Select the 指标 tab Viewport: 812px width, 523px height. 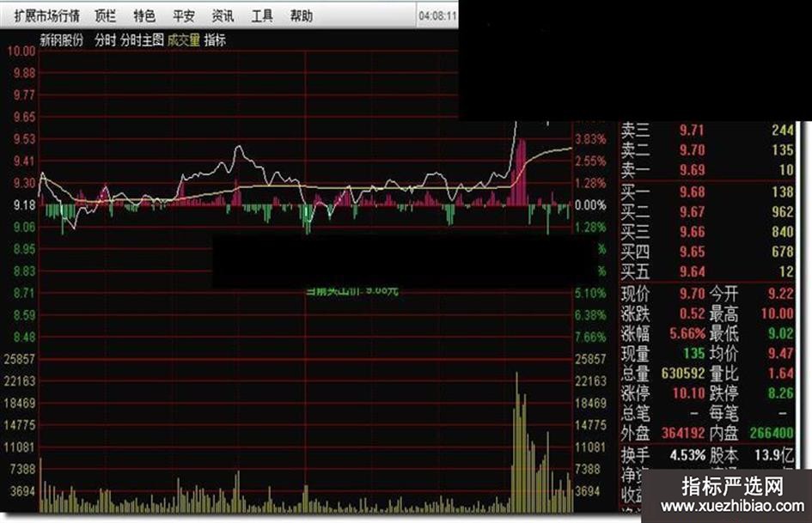tap(215, 40)
